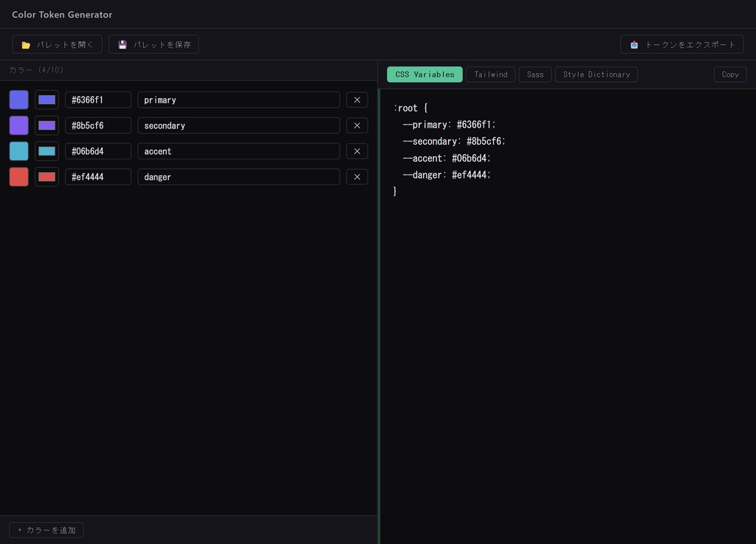Click the --primary: #6366f1 code line
Viewport: 756px width, 544px height.
pos(449,125)
